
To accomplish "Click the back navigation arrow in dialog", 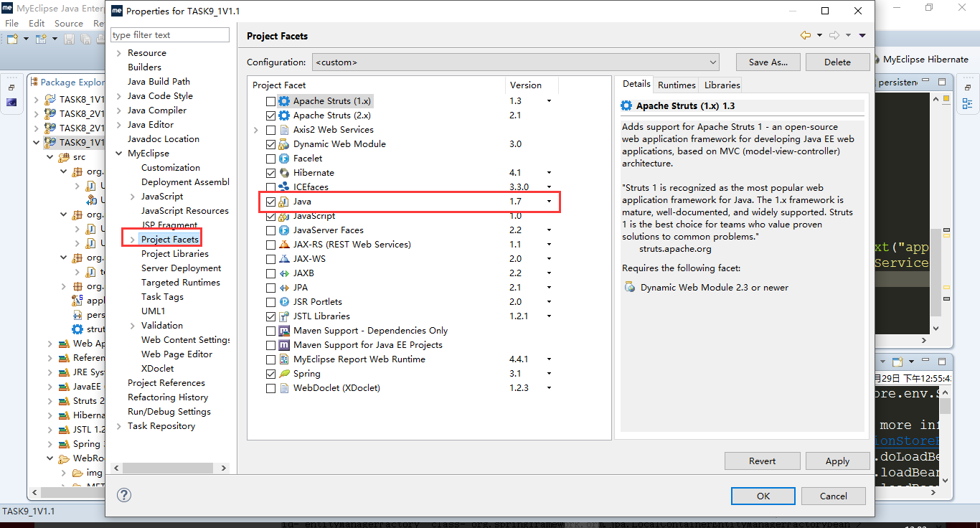I will (806, 35).
